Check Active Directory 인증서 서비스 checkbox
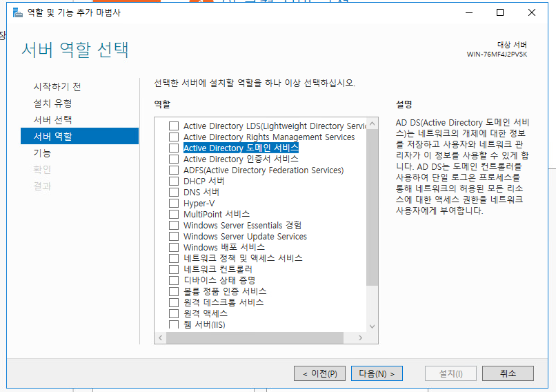This screenshot has width=556, height=392. [x=174, y=159]
